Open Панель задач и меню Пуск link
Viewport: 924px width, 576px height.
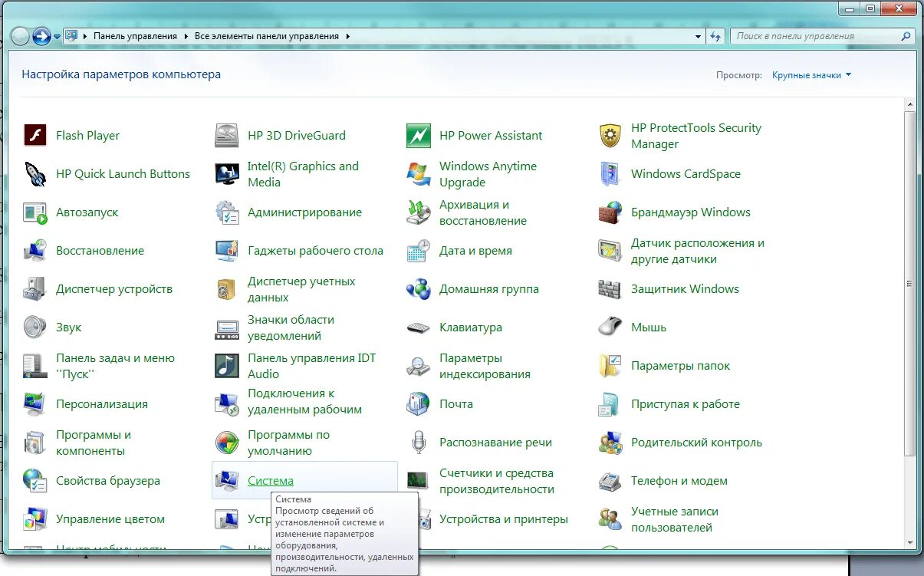115,366
